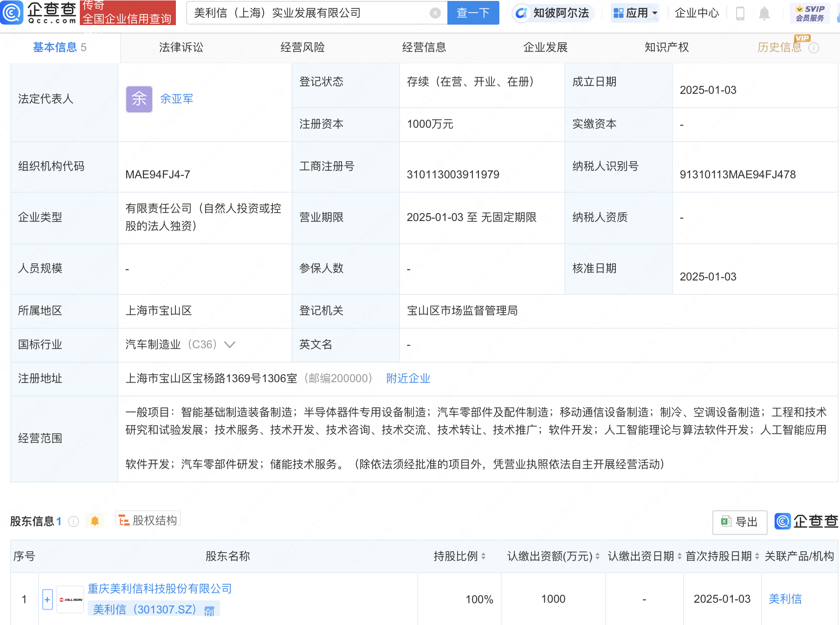Switch to the 经营信息 tab
This screenshot has height=625, width=840.
click(x=424, y=47)
